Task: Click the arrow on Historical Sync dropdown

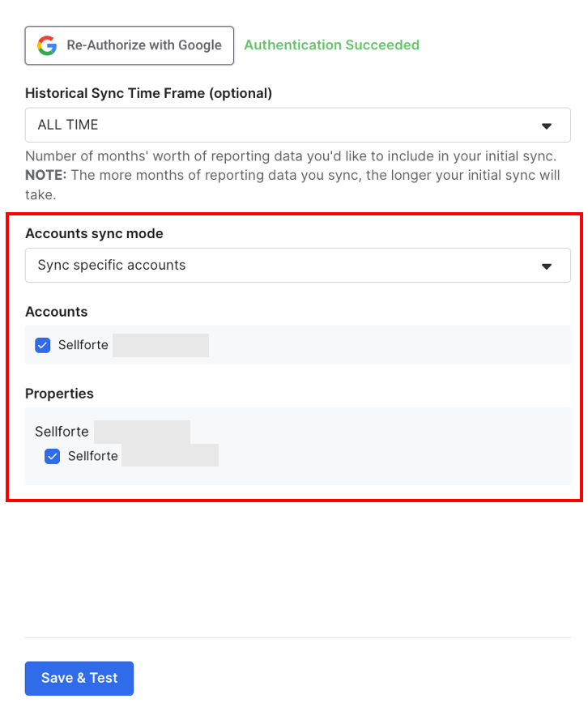Action: (x=546, y=126)
